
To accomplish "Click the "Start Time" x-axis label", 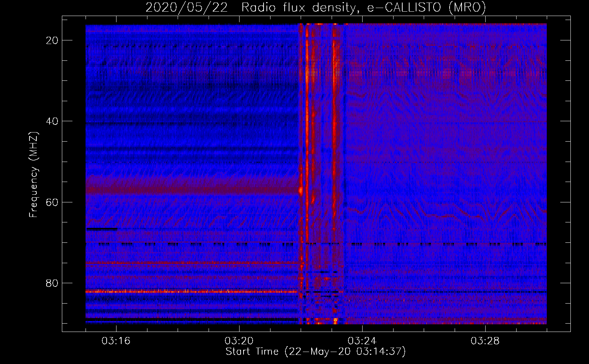I will [315, 352].
